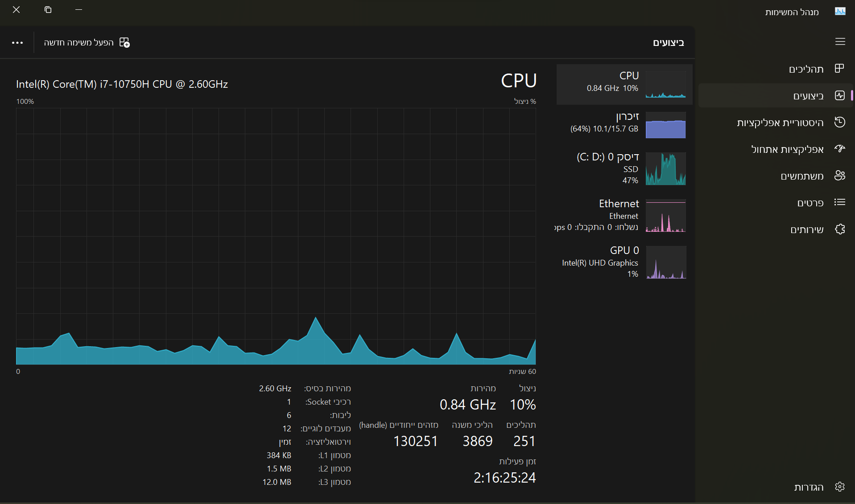The height and width of the screenshot is (504, 855).
Task: Switch to תהליכים (Processes) tab
Action: 775,69
